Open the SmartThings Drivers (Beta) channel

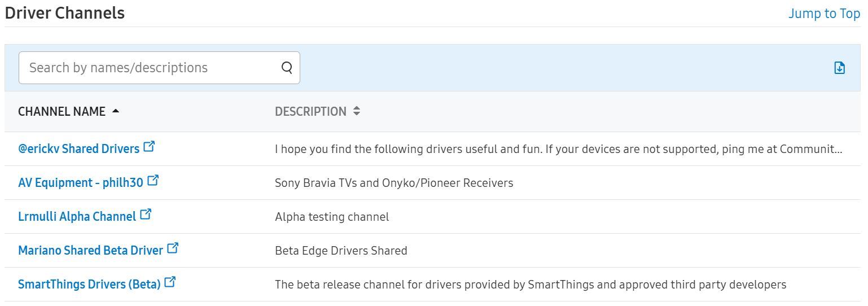89,285
